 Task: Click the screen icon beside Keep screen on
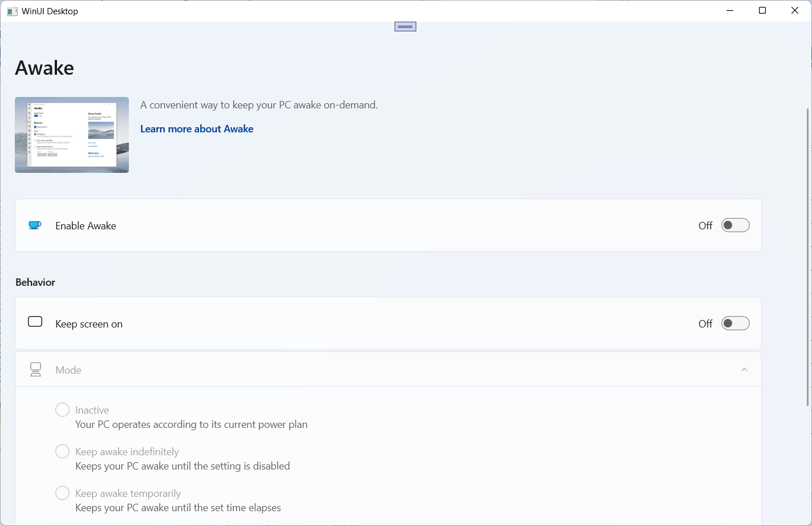(x=35, y=322)
